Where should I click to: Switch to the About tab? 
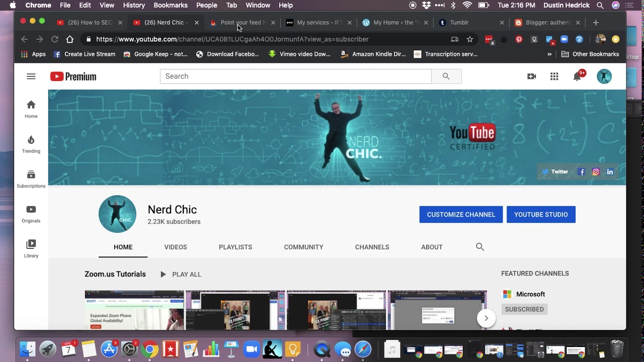432,247
